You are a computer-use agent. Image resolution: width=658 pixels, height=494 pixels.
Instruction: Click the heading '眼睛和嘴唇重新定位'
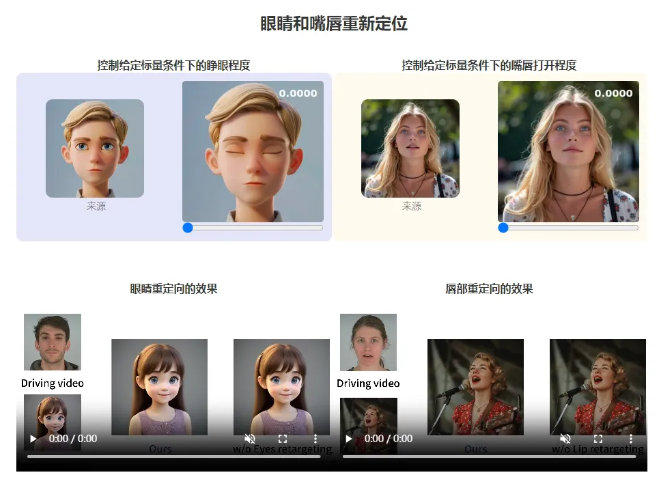click(334, 24)
